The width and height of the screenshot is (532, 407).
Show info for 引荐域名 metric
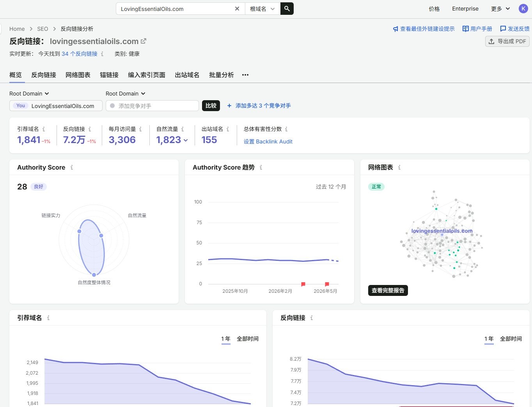tap(44, 129)
